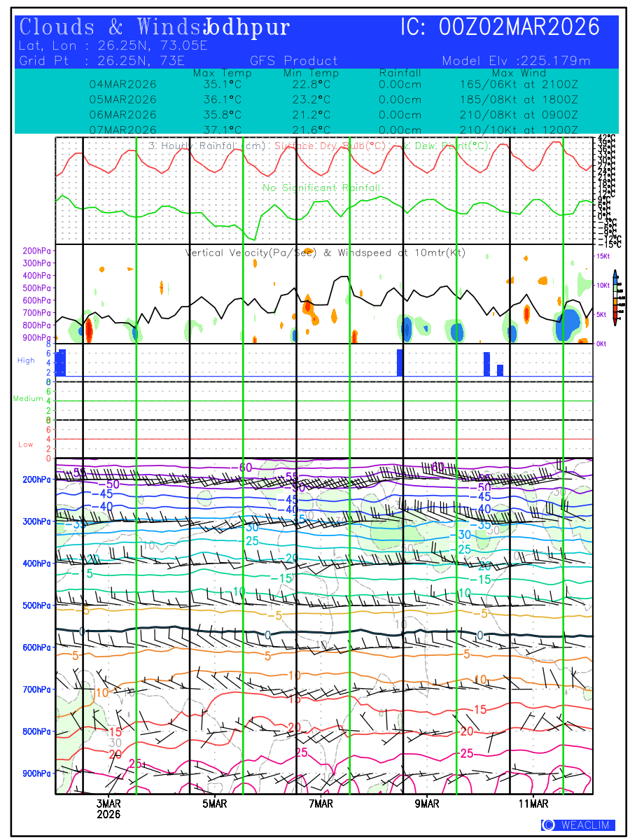This screenshot has width=630, height=840.
Task: Select the 3MAR 2026 date label
Action: point(108,808)
